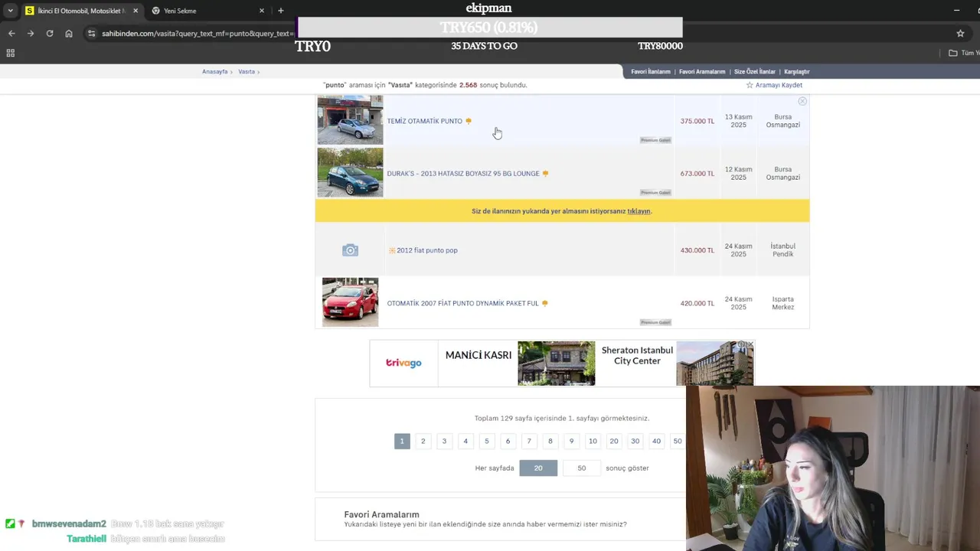This screenshot has width=980, height=551.
Task: Open Favori İlanlarım menu item
Action: (x=651, y=72)
